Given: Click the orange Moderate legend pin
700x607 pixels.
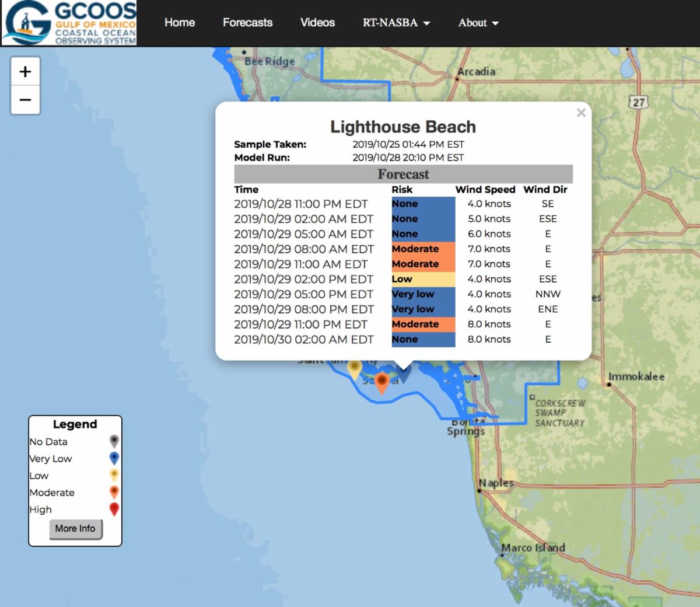Looking at the screenshot, I should click(114, 492).
